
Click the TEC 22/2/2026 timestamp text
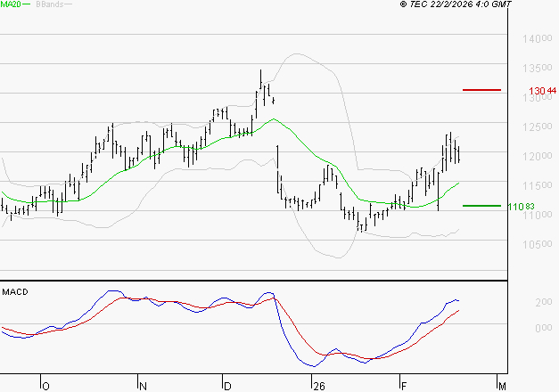pyautogui.click(x=456, y=4)
